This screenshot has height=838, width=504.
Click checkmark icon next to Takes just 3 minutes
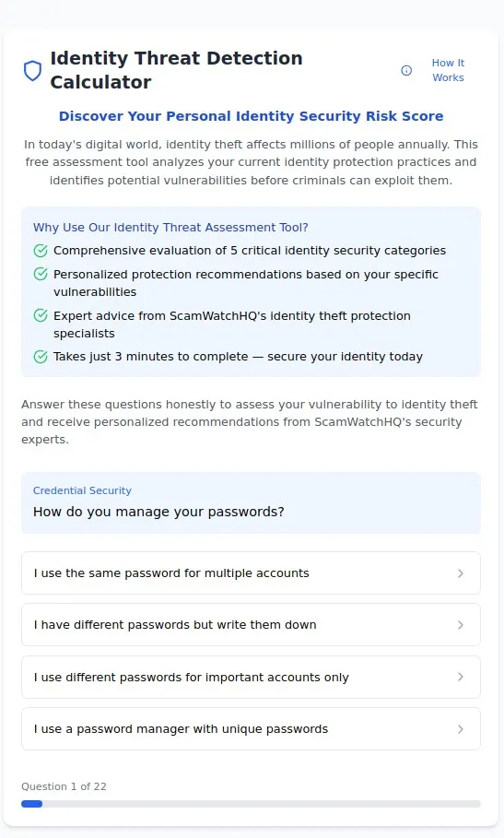[x=41, y=357]
